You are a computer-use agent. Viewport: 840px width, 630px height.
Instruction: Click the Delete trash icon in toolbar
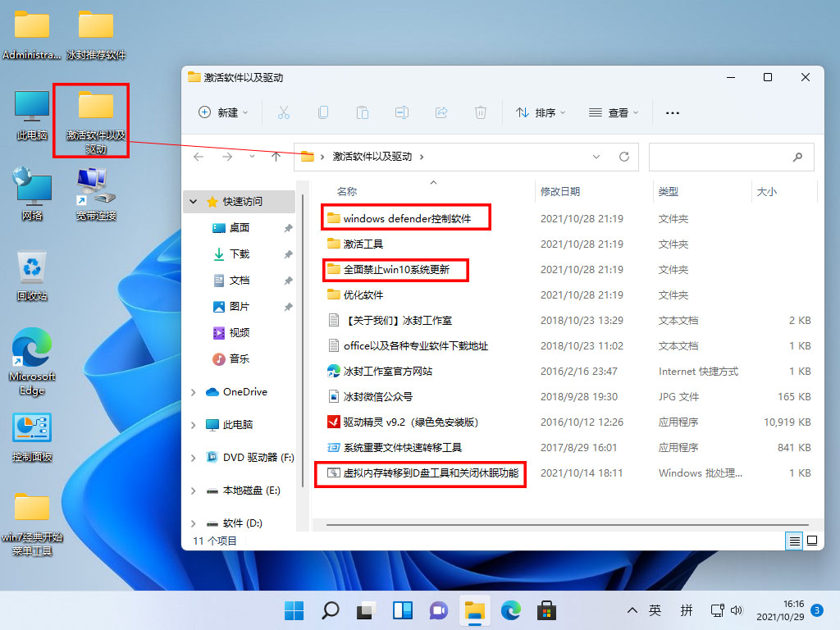coord(481,112)
